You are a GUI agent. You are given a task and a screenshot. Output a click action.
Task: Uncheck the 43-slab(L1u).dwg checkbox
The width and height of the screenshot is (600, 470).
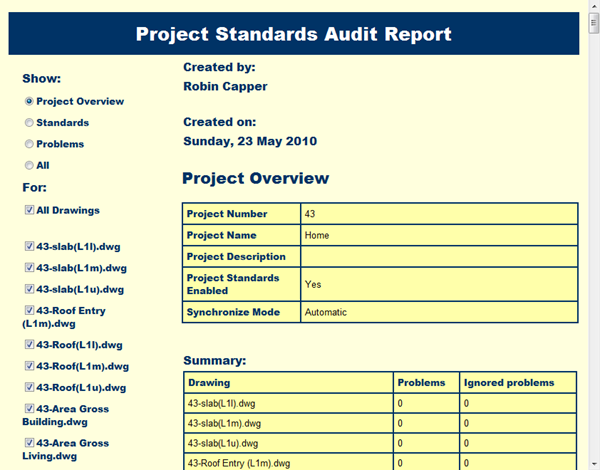[x=29, y=290]
